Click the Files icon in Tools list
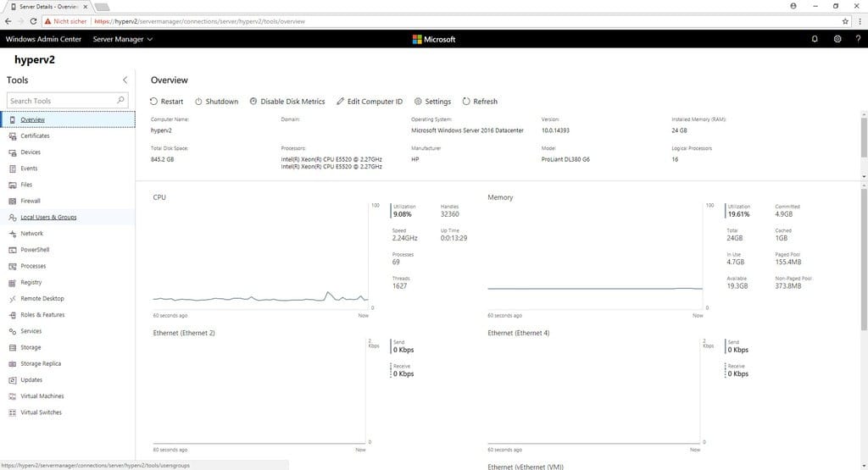Image resolution: width=868 pixels, height=470 pixels. (x=12, y=185)
